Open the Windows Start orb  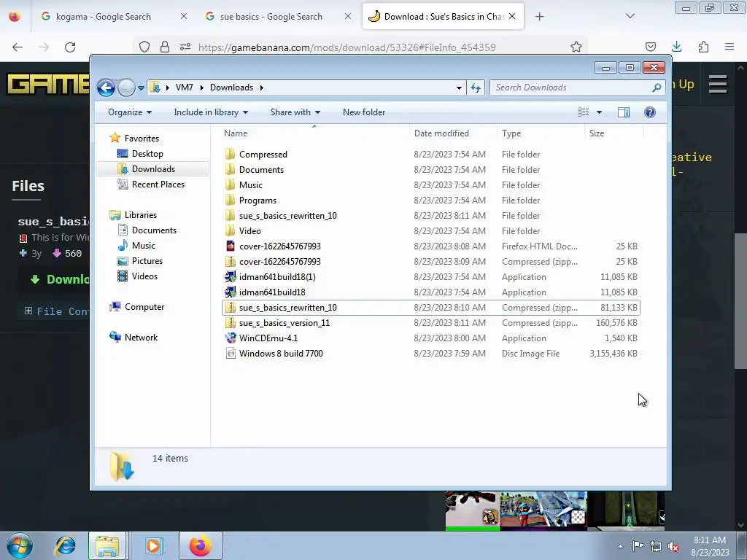pos(19,545)
